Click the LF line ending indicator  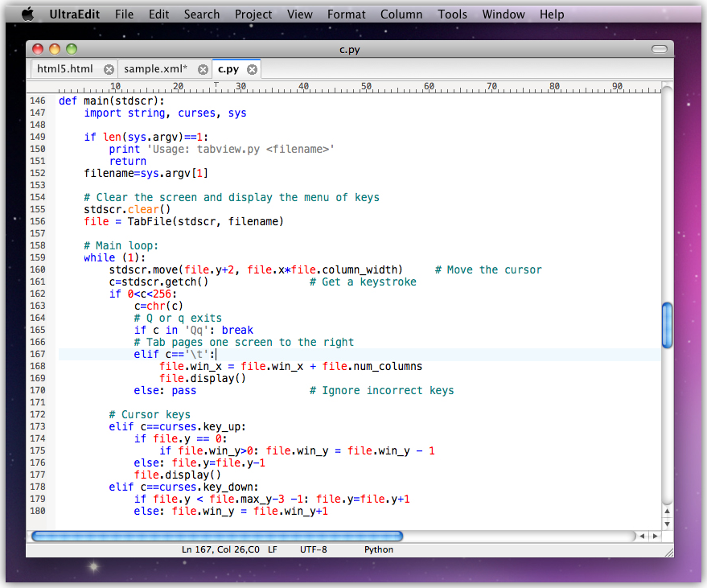click(x=272, y=549)
